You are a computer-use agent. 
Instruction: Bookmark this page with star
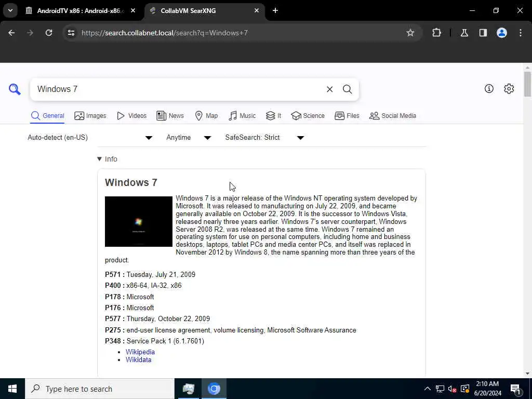pos(410,33)
